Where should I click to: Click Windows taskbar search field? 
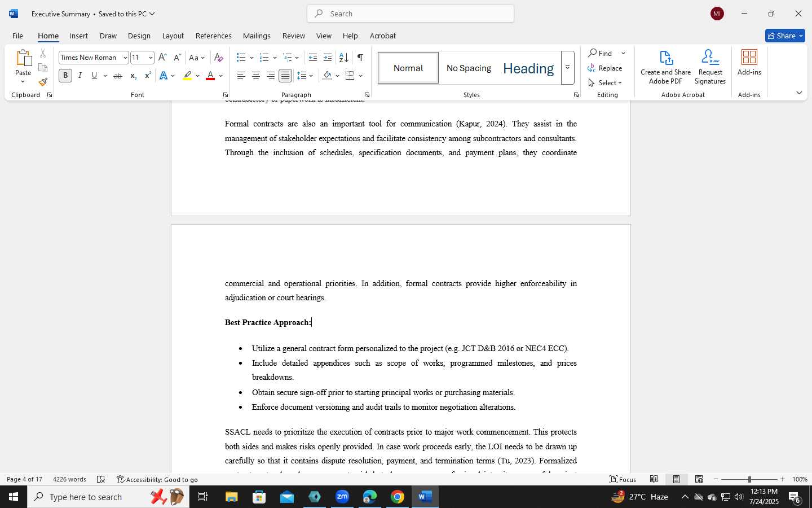point(108,497)
